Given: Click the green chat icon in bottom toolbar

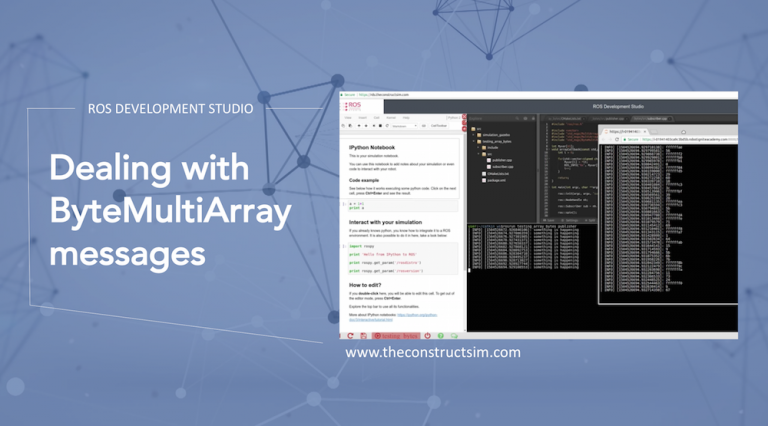Looking at the screenshot, I should [x=455, y=336].
